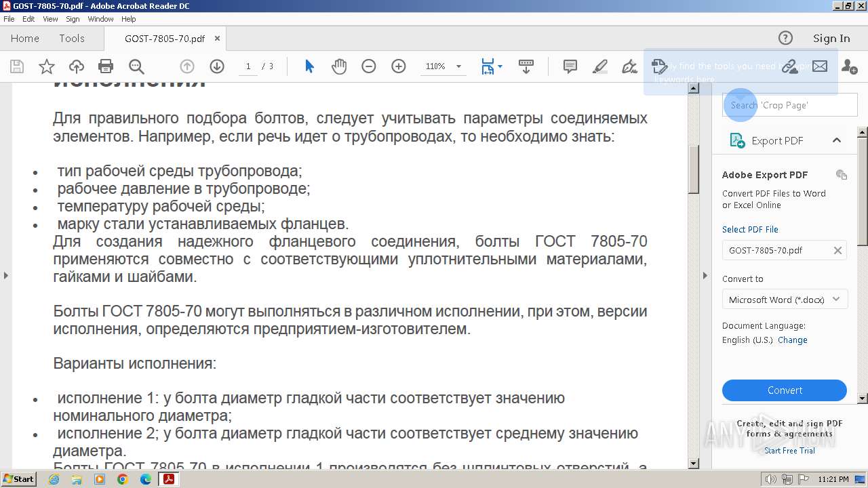Open the Convert to Microsoft Word dropdown
Image resolution: width=868 pixels, height=488 pixels.
click(785, 300)
